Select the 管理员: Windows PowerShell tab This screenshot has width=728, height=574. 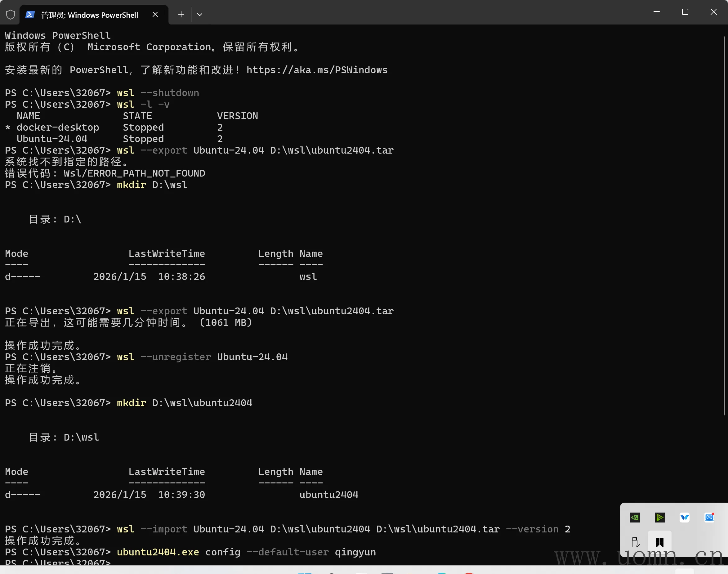(89, 15)
